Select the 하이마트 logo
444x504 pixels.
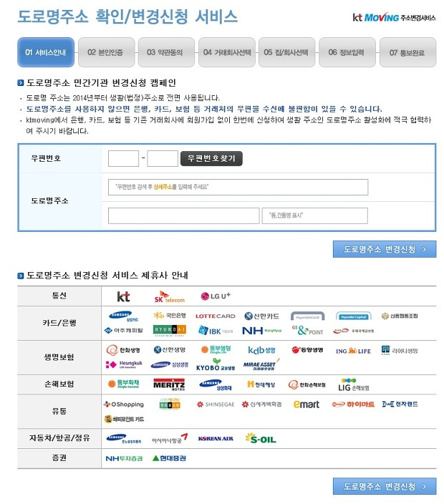(353, 404)
